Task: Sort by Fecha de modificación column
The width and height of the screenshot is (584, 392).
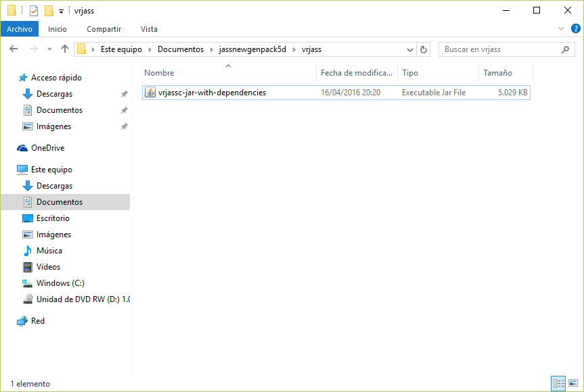Action: coord(357,73)
